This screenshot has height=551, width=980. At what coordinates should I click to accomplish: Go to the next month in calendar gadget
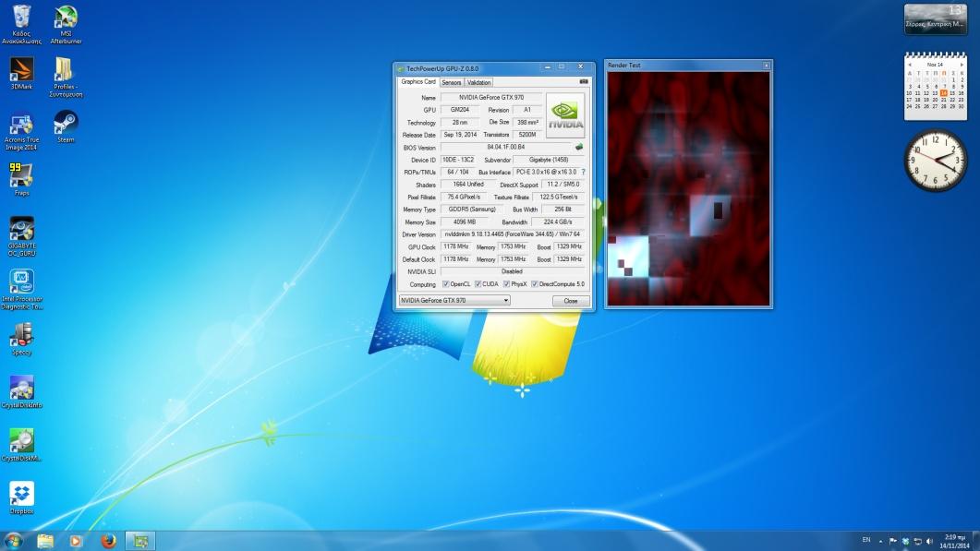[x=962, y=65]
